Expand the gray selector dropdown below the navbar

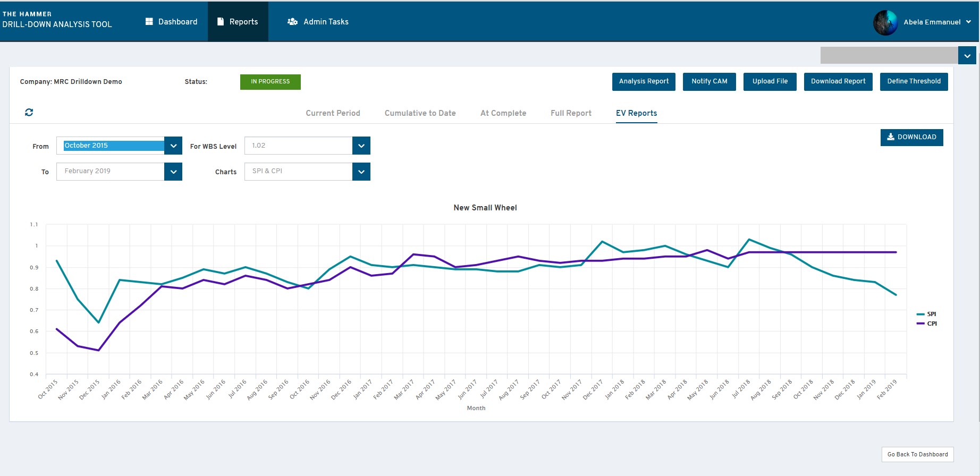tap(967, 55)
